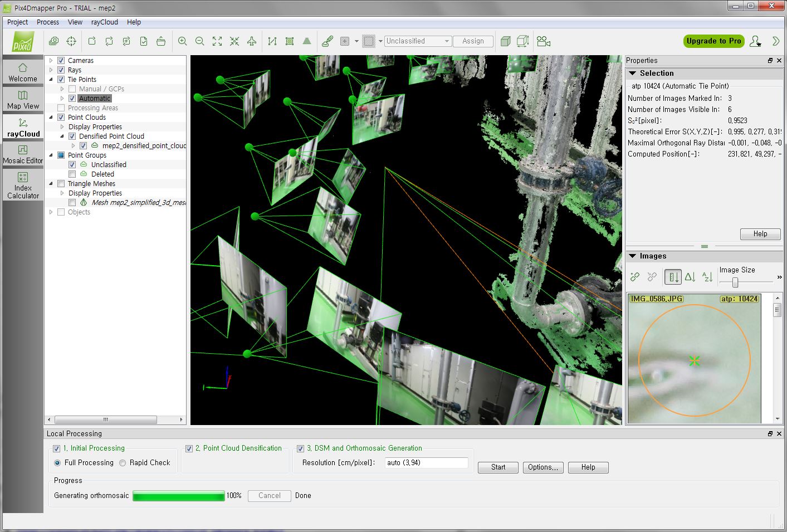This screenshot has height=532, width=787.
Task: Click the view all expand-arrows icon
Action: pyautogui.click(x=217, y=41)
